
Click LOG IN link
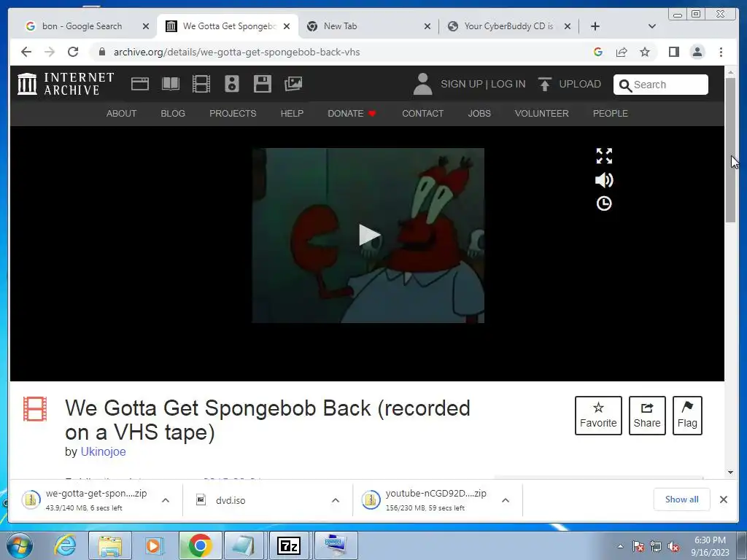(508, 84)
